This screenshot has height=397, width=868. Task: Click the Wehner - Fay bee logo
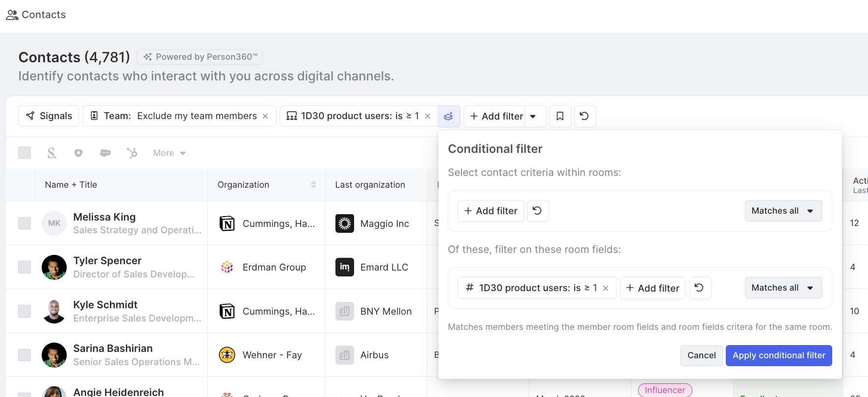tap(227, 355)
